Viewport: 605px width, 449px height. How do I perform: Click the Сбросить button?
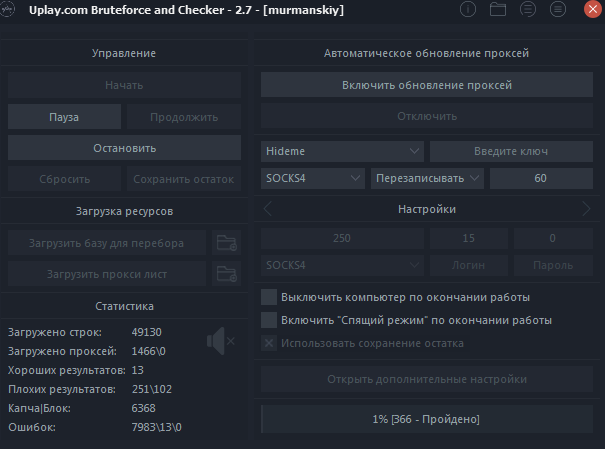point(64,179)
